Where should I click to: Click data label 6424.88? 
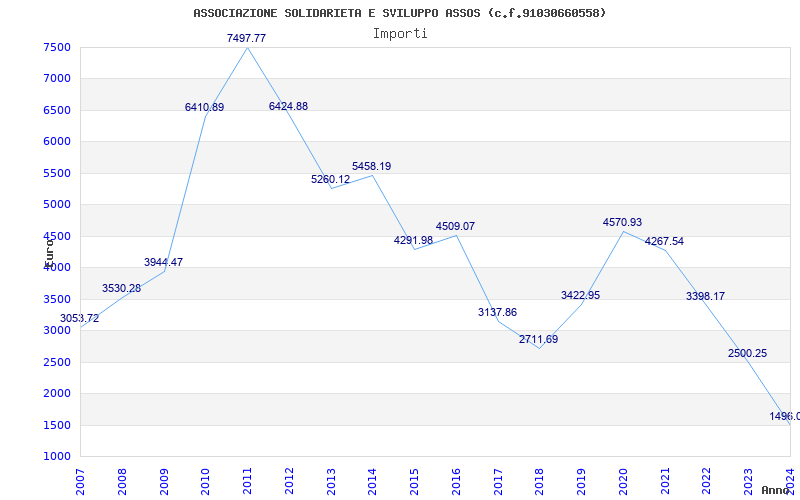coord(288,107)
